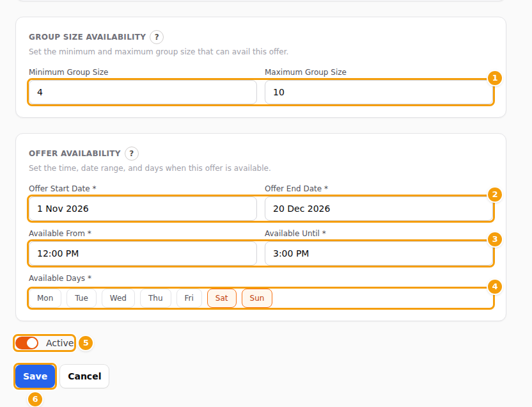Image resolution: width=532 pixels, height=407 pixels.
Task: Deselect Sat in Available Days
Action: pyautogui.click(x=221, y=298)
